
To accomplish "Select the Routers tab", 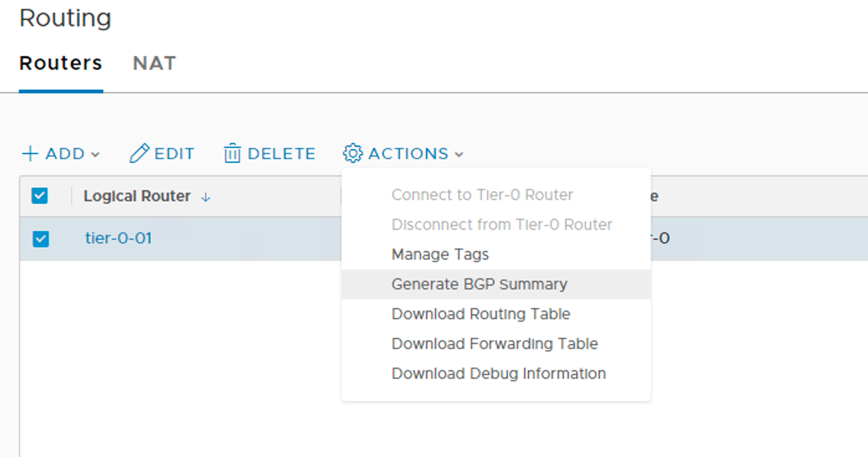I will (61, 63).
